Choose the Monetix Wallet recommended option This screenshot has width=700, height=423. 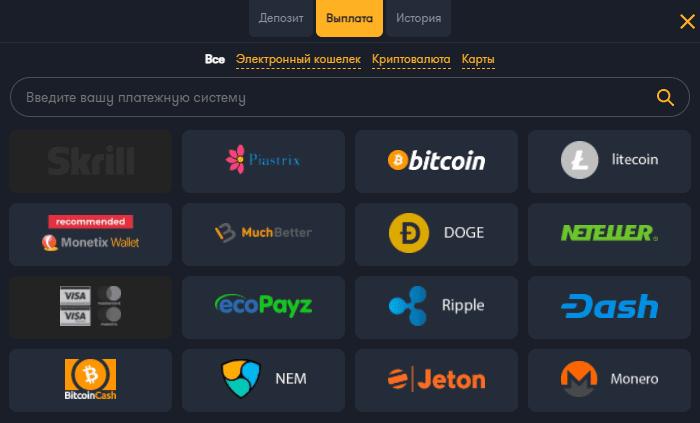click(x=90, y=233)
